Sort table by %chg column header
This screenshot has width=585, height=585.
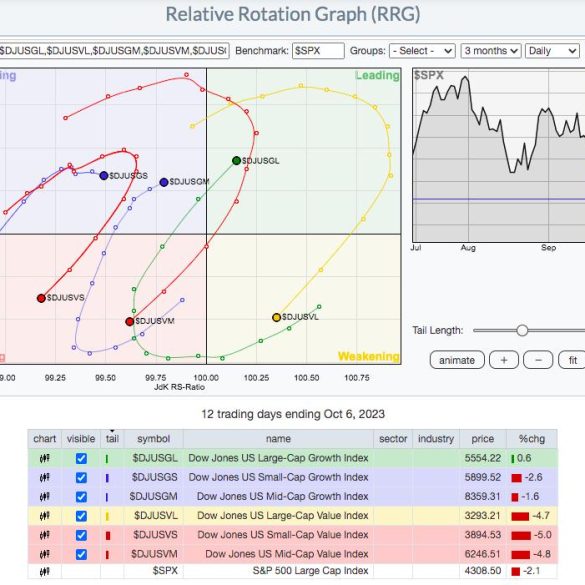click(x=532, y=439)
